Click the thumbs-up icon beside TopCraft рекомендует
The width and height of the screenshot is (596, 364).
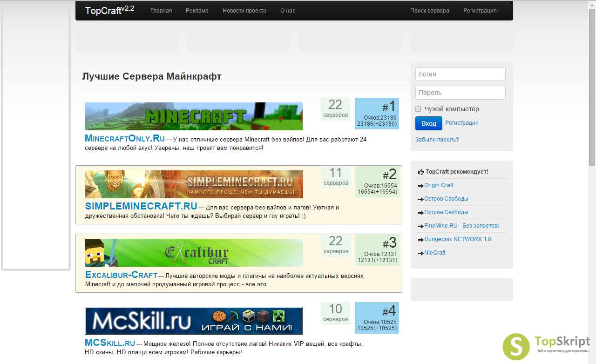coord(421,172)
